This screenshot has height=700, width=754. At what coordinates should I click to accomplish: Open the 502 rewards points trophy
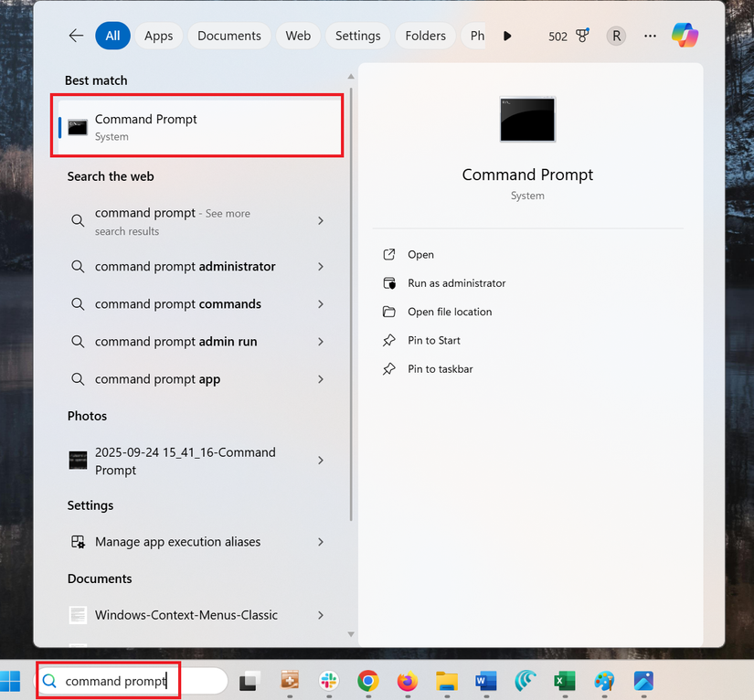pos(568,36)
